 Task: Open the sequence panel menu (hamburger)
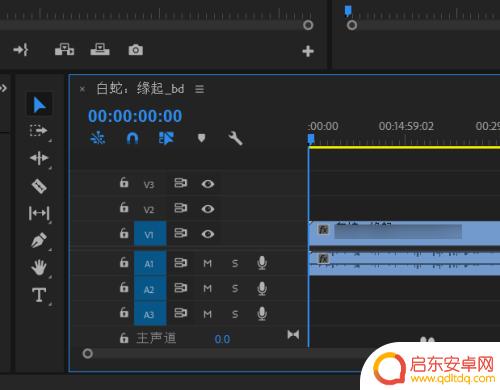[200, 89]
